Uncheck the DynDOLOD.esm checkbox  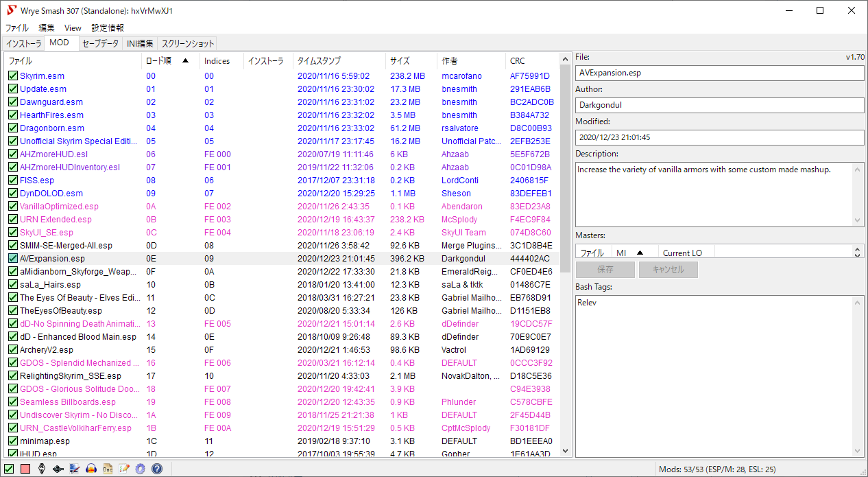[x=12, y=194]
